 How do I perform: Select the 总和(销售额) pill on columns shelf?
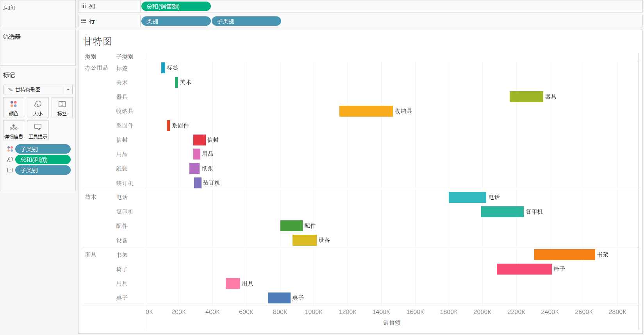coord(176,6)
